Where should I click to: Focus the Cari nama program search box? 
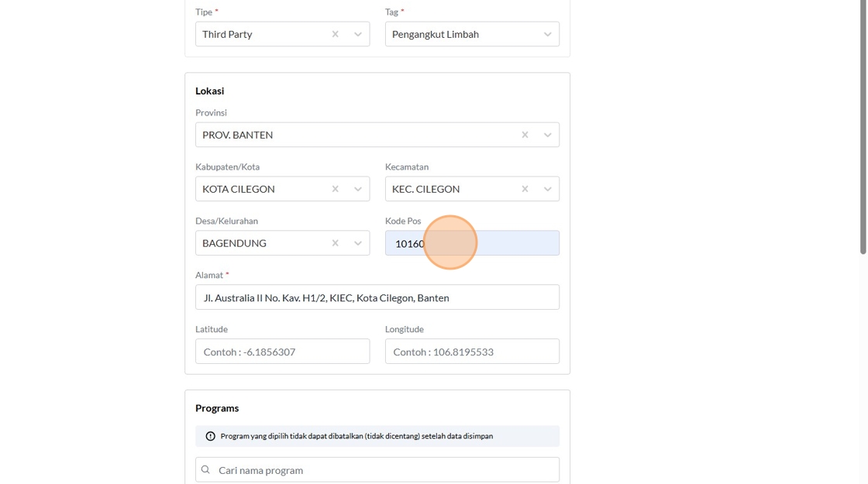384,470
